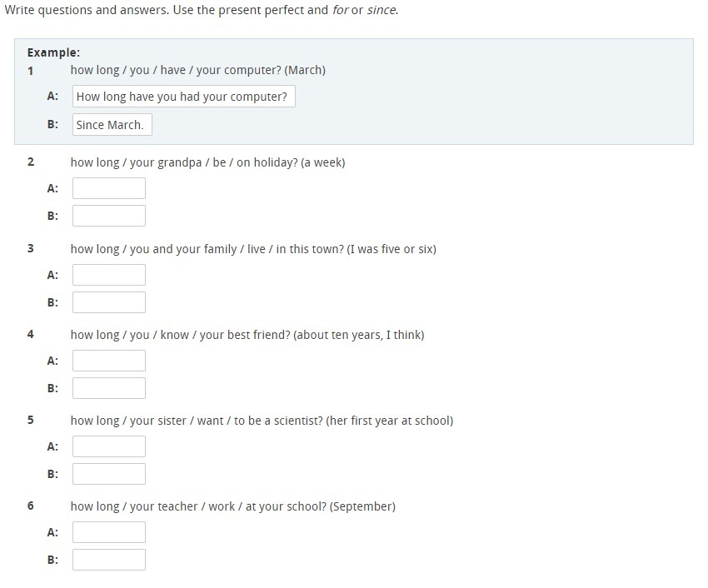This screenshot has width=708, height=588.
Task: Click answer field B for question 2
Action: (109, 216)
